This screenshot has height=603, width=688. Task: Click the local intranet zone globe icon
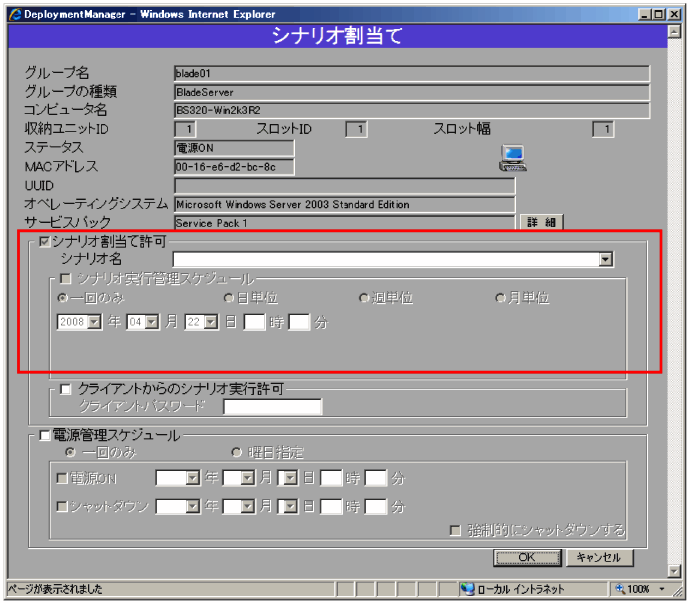[468, 589]
